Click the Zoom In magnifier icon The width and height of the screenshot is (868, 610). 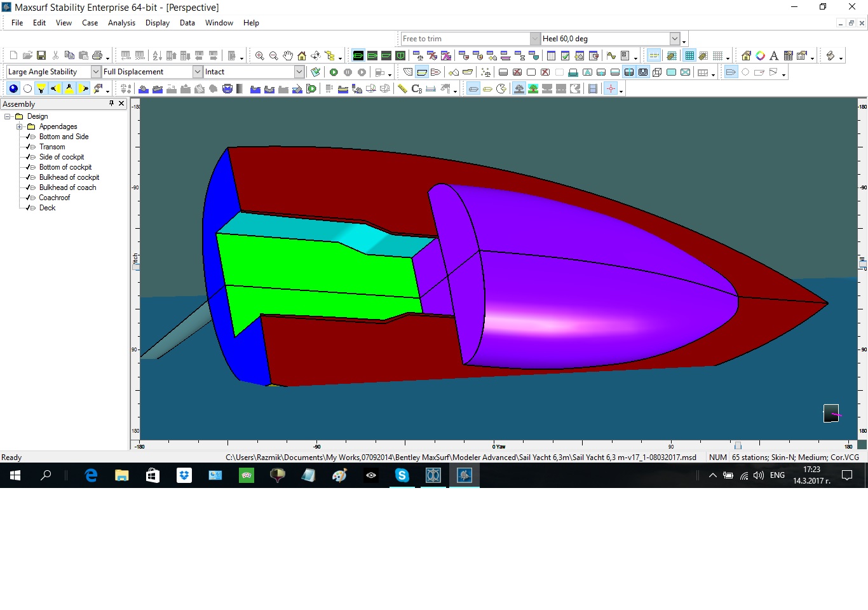(259, 56)
